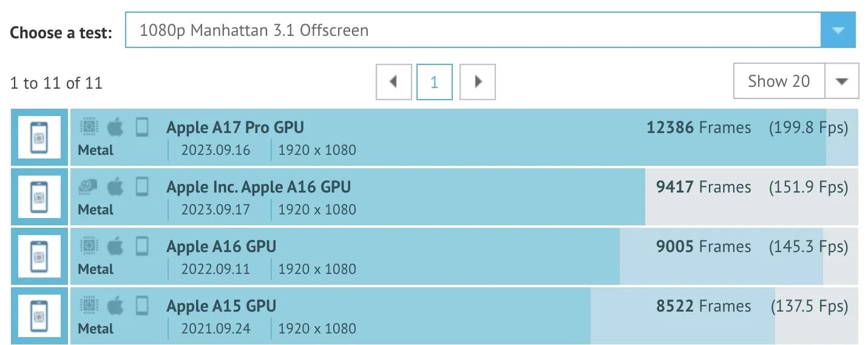Click the Apple logo in Apple A17 Pro row
Image resolution: width=868 pixels, height=345 pixels.
point(115,127)
